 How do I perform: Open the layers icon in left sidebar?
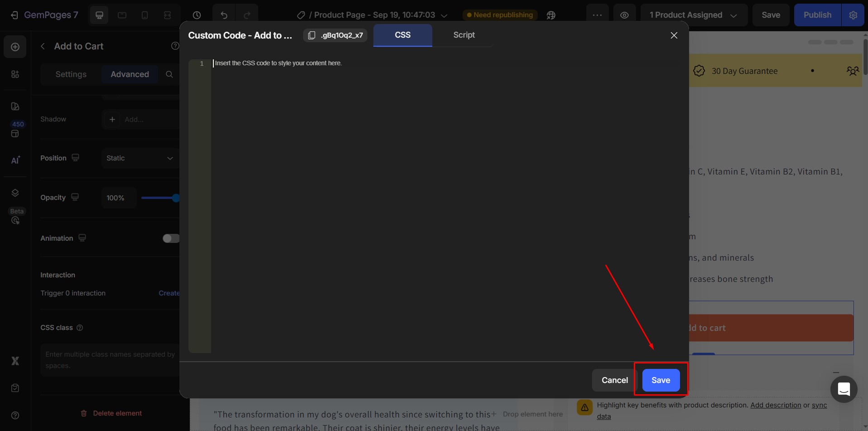15,193
